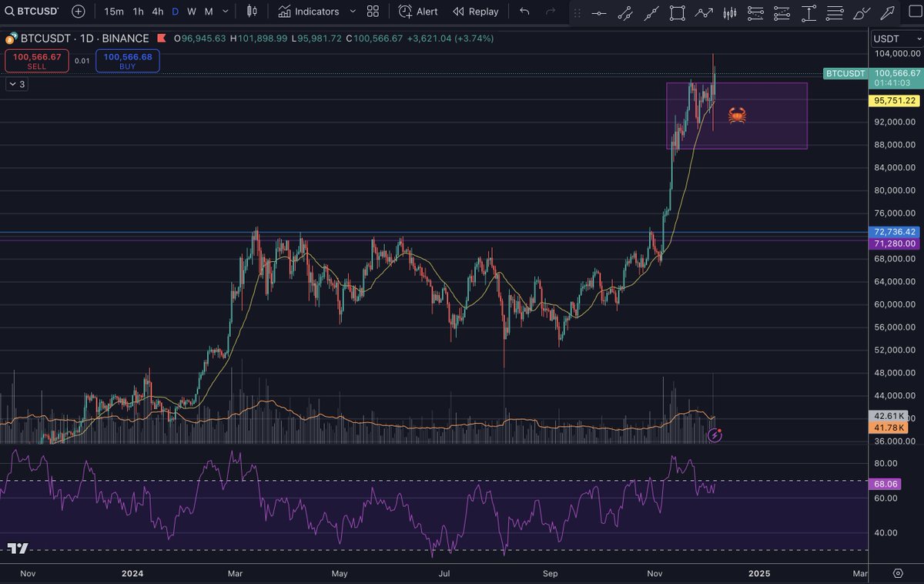The height and width of the screenshot is (584, 924).
Task: Open the chart settings gear icon
Action: pyautogui.click(x=898, y=573)
